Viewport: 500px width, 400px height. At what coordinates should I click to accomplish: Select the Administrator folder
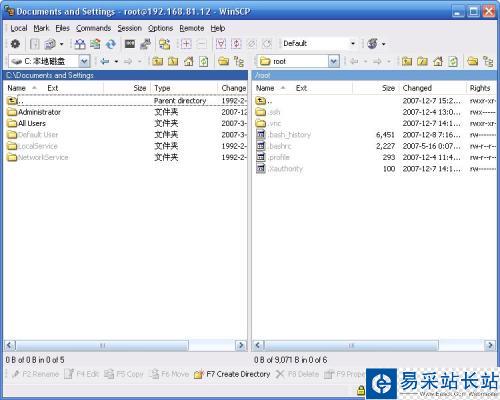pyautogui.click(x=34, y=112)
